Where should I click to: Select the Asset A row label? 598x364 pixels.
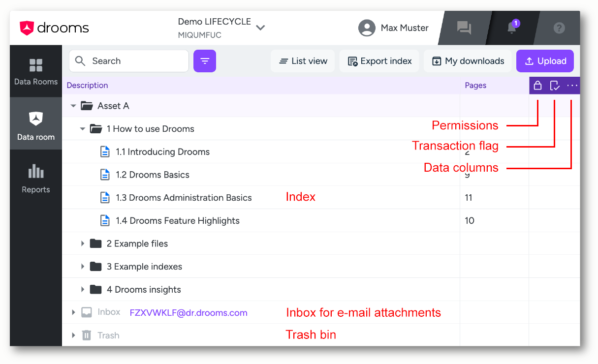113,106
